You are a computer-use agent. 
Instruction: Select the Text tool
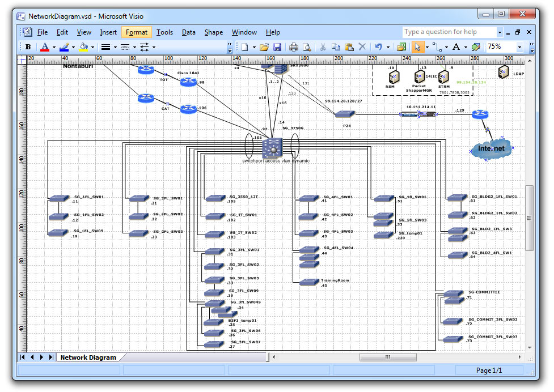pyautogui.click(x=456, y=47)
